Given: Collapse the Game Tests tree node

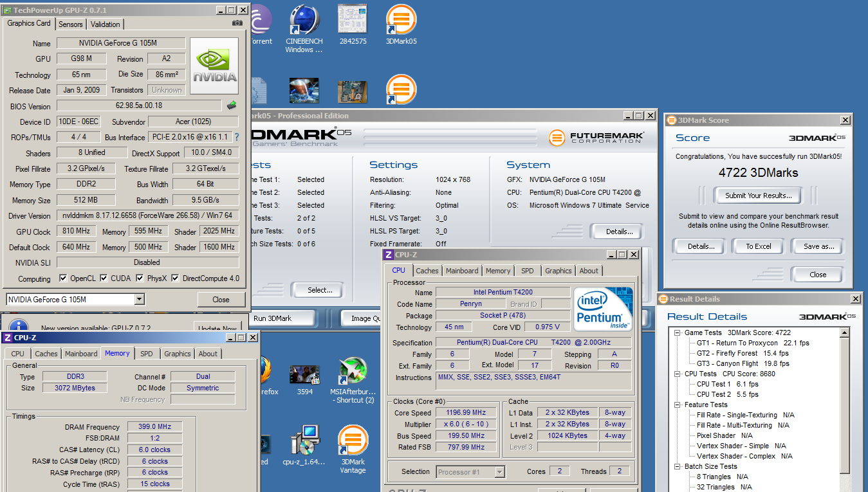Looking at the screenshot, I should tap(678, 333).
